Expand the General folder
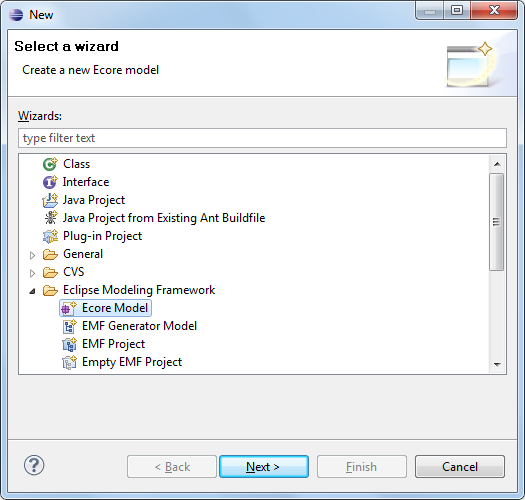 [32, 255]
